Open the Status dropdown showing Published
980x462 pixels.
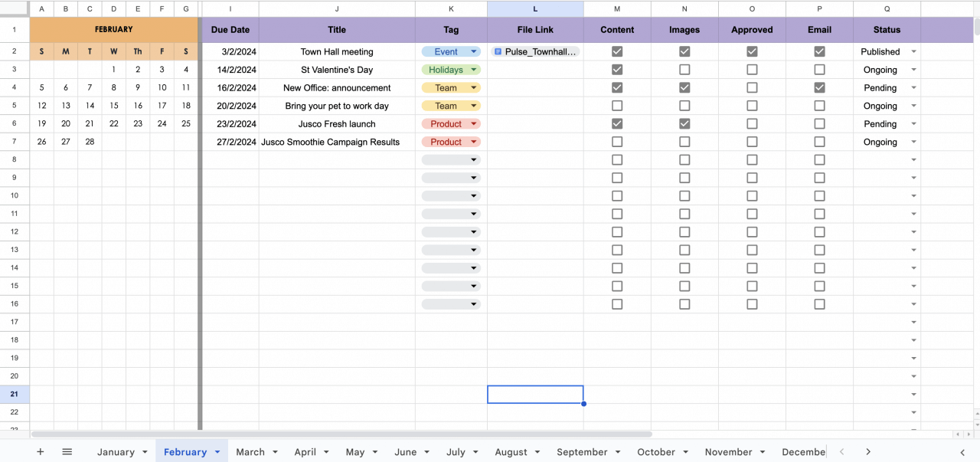point(913,51)
